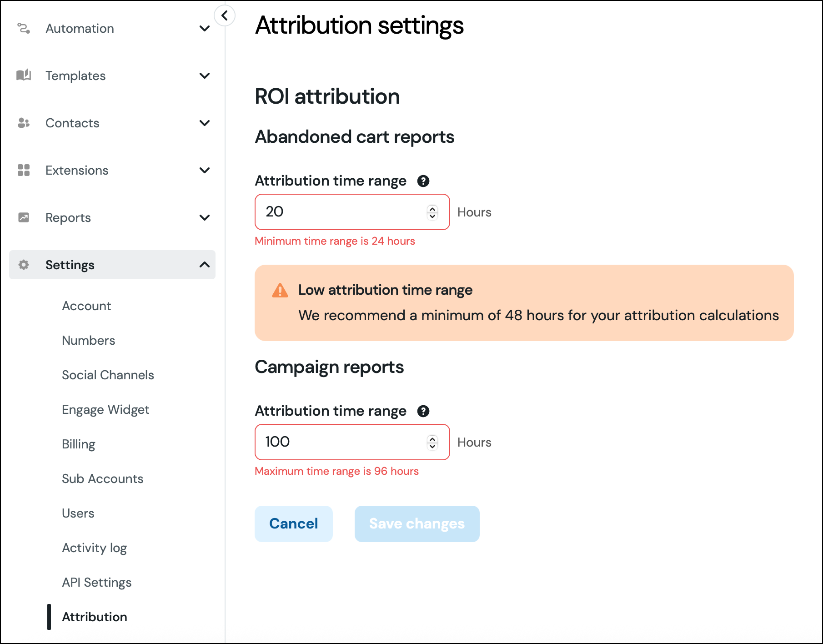Click the Save changes button
Viewport: 823px width, 644px height.
point(417,523)
